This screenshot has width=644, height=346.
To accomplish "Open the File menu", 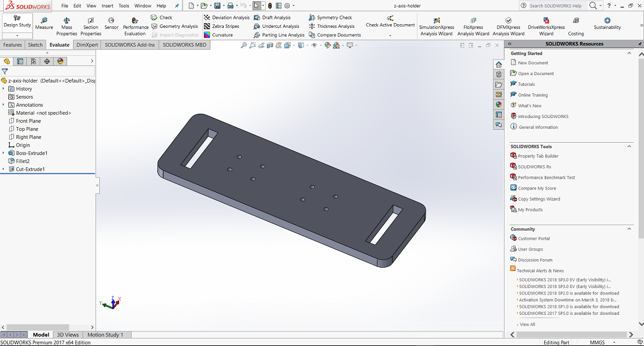I will tap(64, 5).
